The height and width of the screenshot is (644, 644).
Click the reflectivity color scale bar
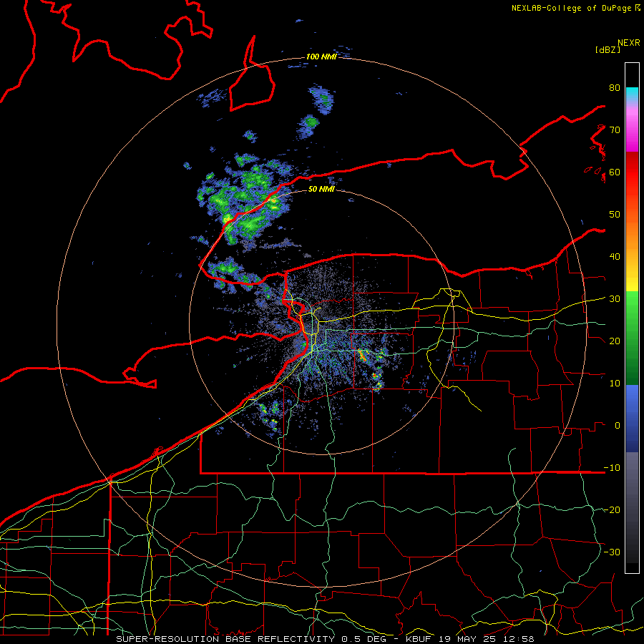632,318
